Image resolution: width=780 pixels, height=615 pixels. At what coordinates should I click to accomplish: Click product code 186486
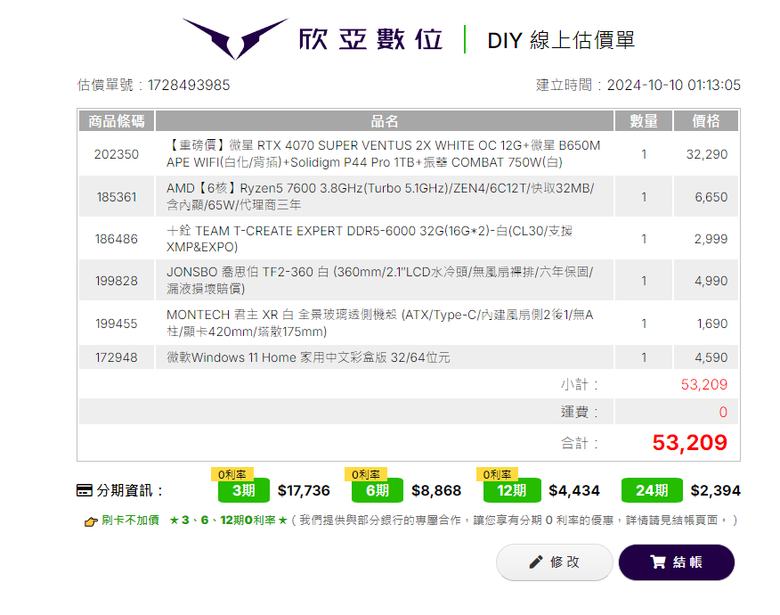pyautogui.click(x=116, y=239)
